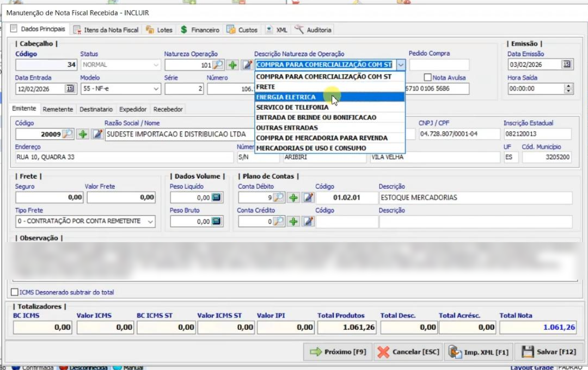Add new Emitente with green plus

pos(83,134)
